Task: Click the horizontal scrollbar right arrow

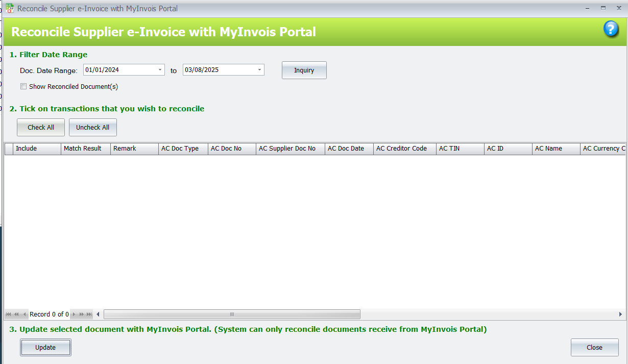Action: [x=620, y=314]
